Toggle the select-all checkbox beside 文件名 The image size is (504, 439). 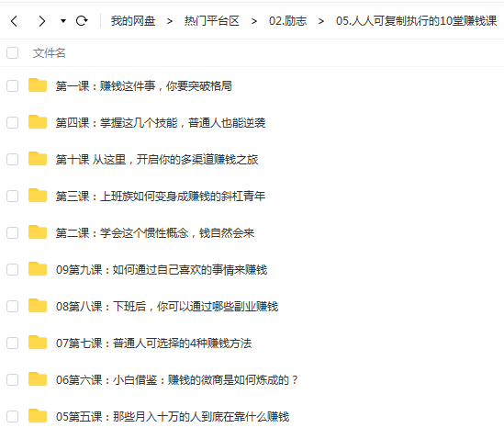click(x=13, y=52)
